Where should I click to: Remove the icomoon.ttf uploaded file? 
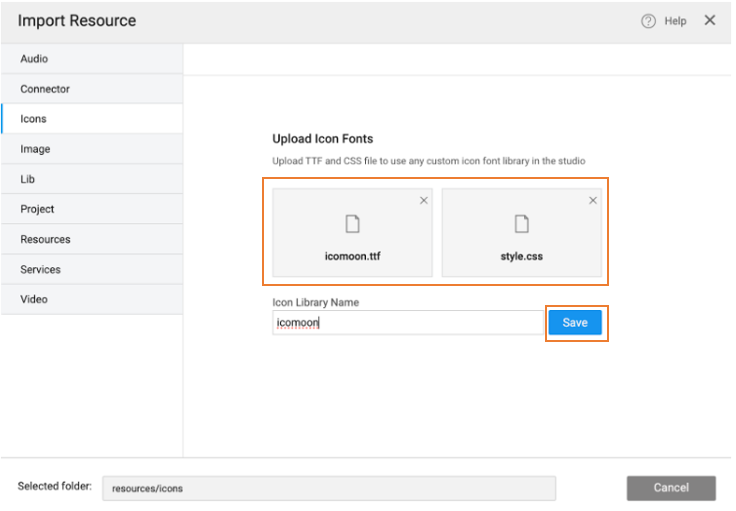point(423,201)
